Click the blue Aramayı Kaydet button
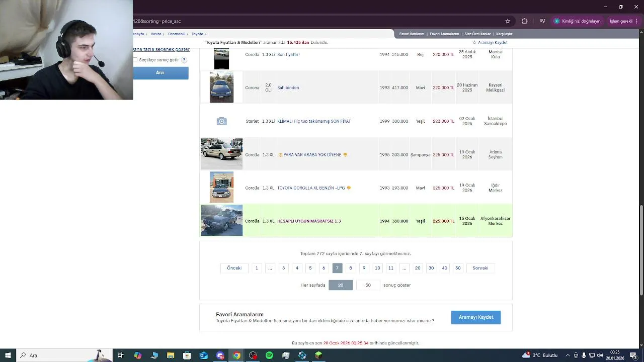 476,317
